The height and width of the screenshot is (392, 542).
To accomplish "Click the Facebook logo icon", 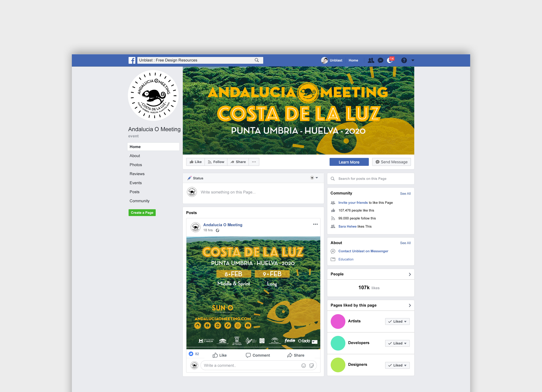I will point(132,60).
